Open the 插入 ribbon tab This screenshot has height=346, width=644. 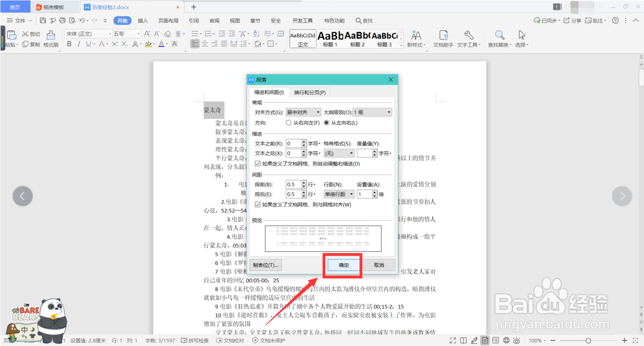pos(143,21)
